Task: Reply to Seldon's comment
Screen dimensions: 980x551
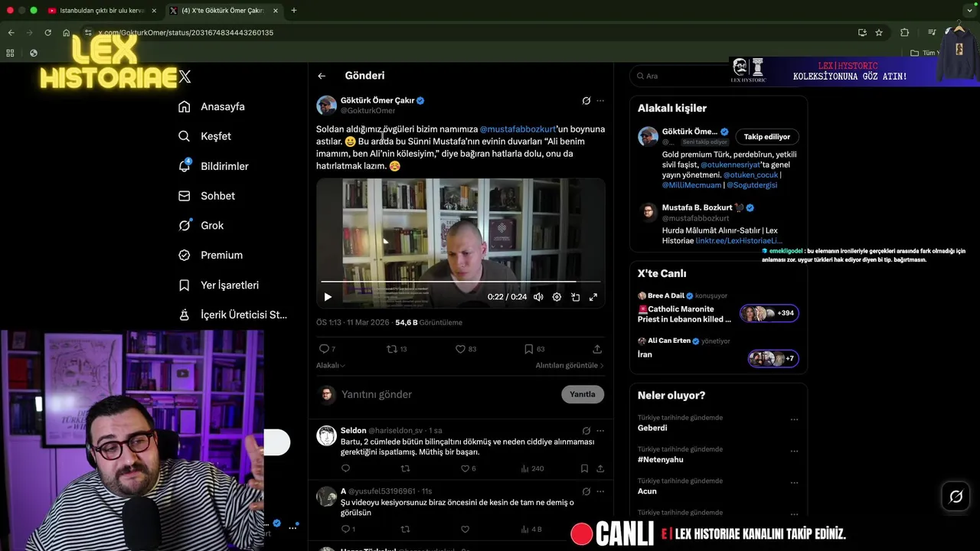Action: (x=345, y=468)
